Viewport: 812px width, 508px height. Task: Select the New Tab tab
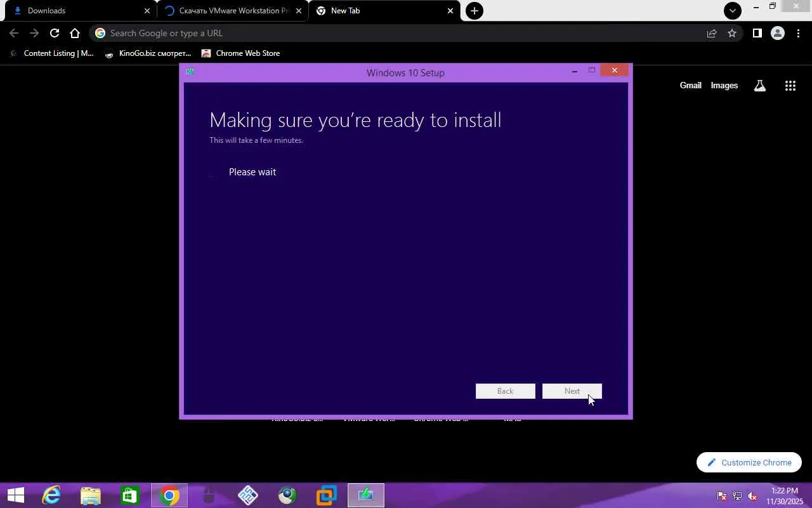tap(386, 11)
